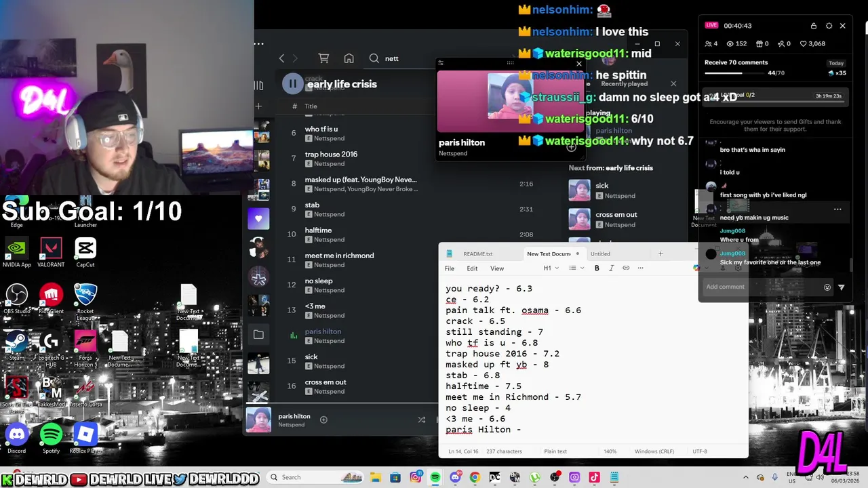Toggle bold formatting in Notepad
The height and width of the screenshot is (488, 868).
pos(597,268)
